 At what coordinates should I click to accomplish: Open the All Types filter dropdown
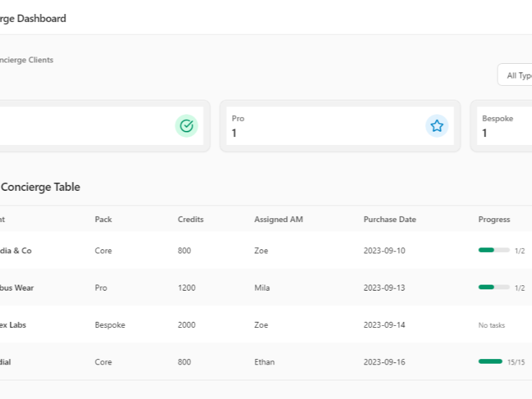coord(515,74)
